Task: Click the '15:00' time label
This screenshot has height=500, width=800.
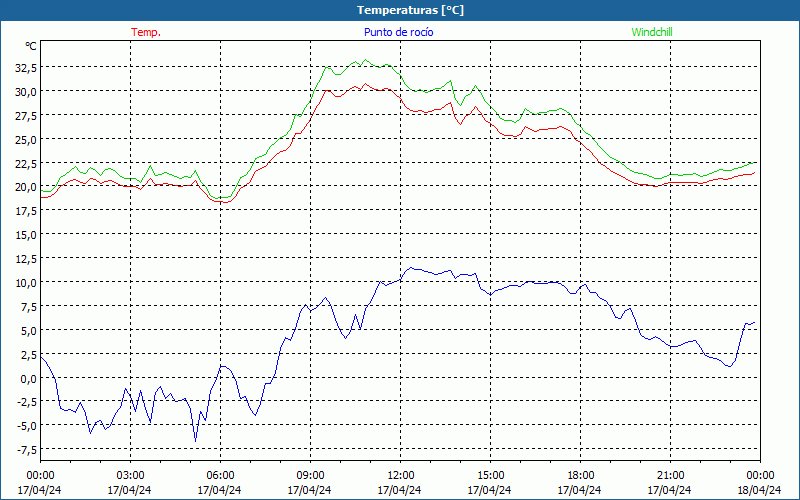Action: (x=490, y=475)
